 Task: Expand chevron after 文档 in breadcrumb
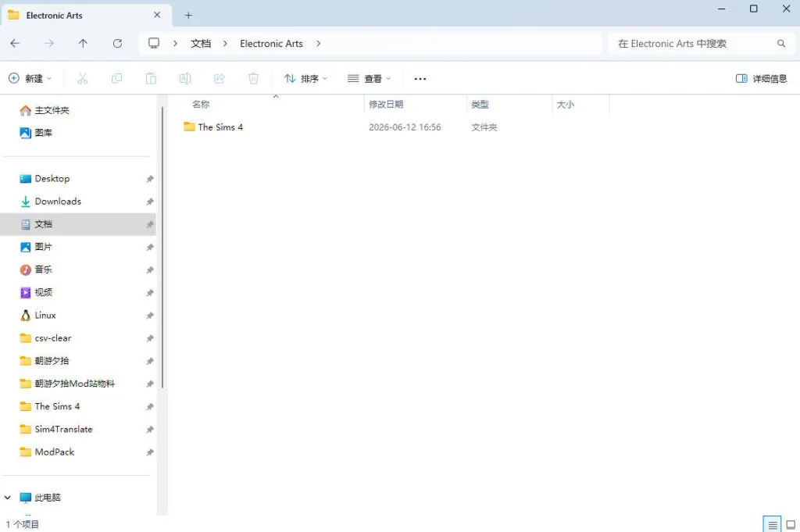pos(225,43)
